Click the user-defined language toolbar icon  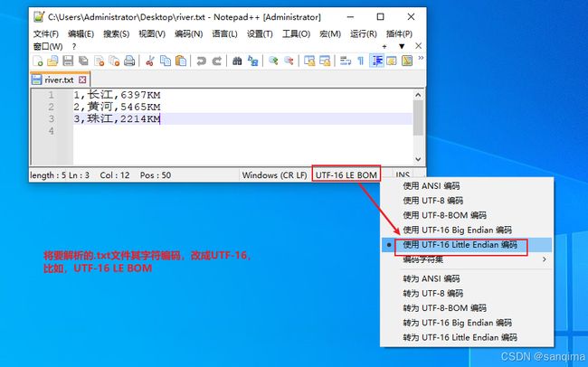pos(392,61)
